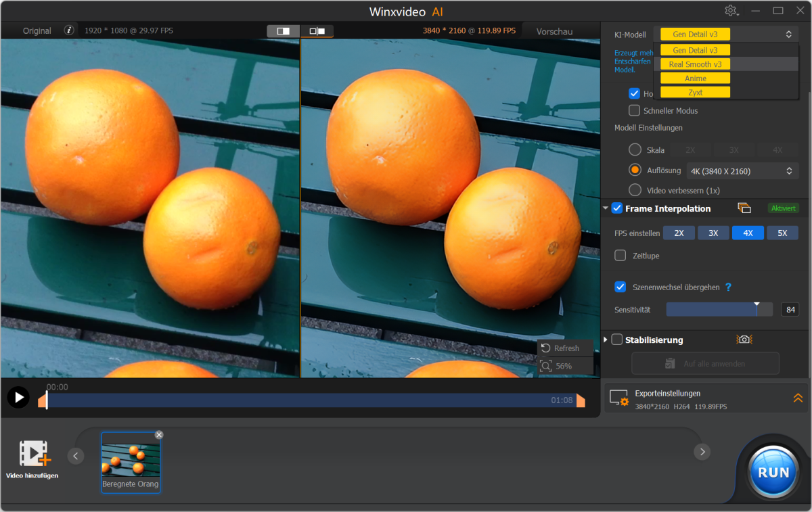Viewport: 812px width, 512px height.
Task: Select the Skala radio button
Action: point(634,149)
